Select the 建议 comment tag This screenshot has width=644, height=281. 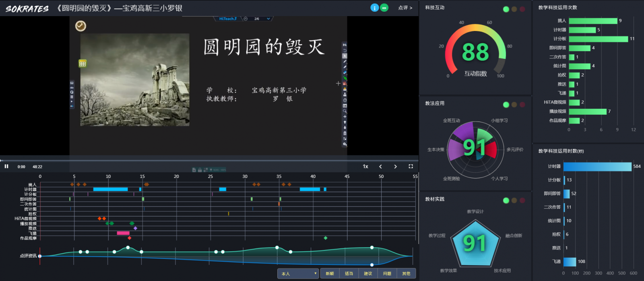coord(368,274)
